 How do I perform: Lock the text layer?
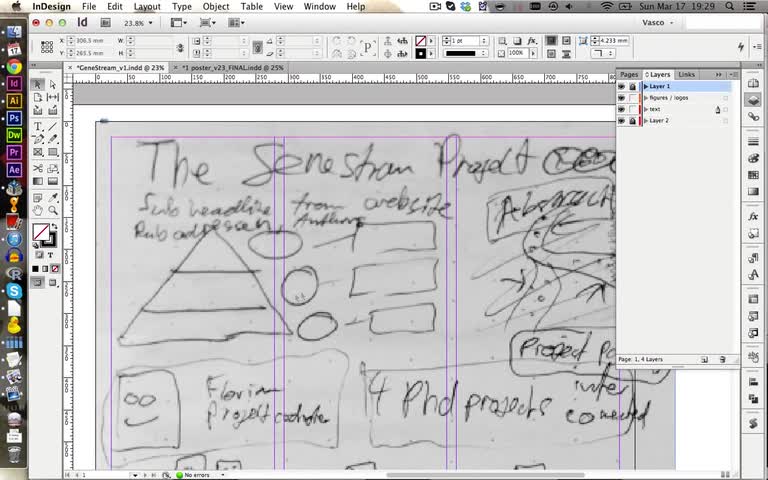(633, 109)
